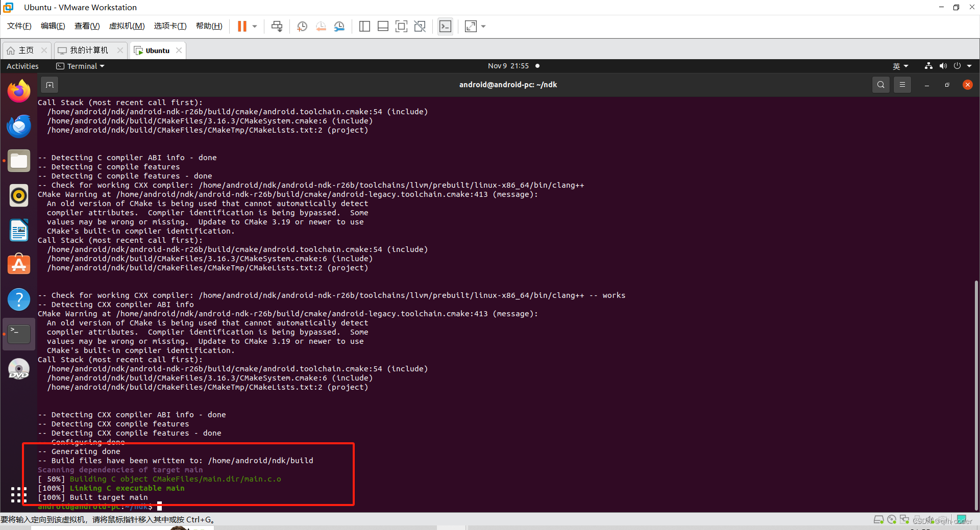Open the Help application from dock

pos(19,299)
